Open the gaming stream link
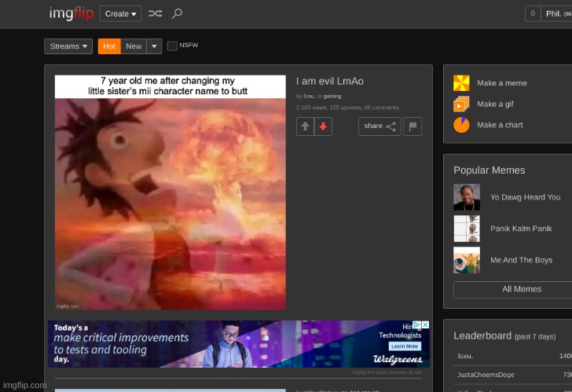572x392 pixels. 332,97
